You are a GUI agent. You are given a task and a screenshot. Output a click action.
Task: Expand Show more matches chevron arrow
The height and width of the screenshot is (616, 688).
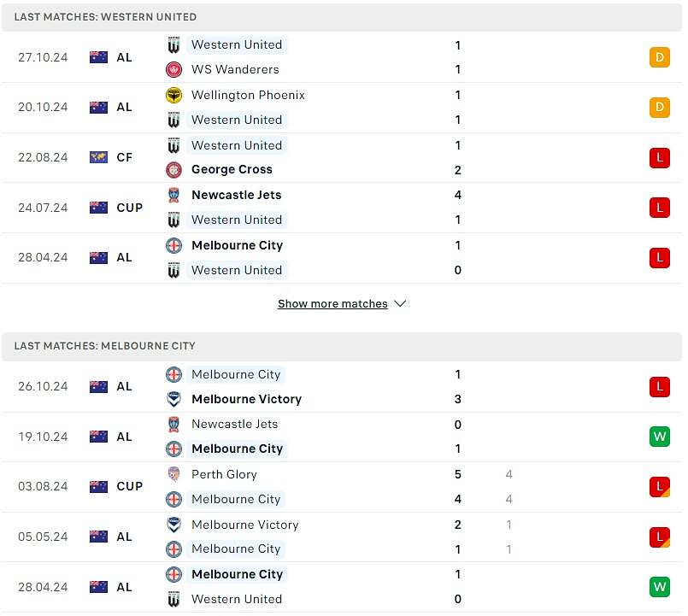click(400, 303)
